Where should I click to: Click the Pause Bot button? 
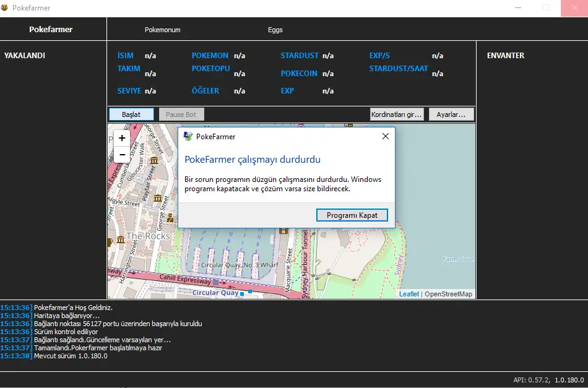tap(181, 114)
